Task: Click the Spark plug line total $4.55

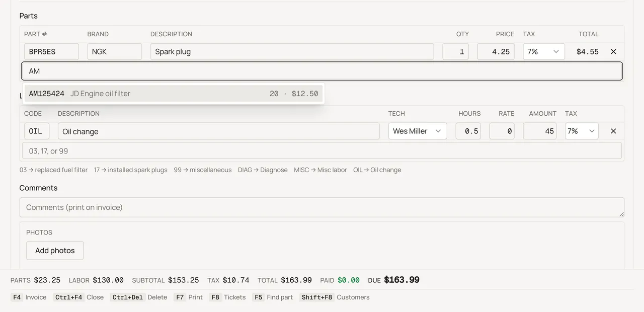Action: (x=588, y=51)
